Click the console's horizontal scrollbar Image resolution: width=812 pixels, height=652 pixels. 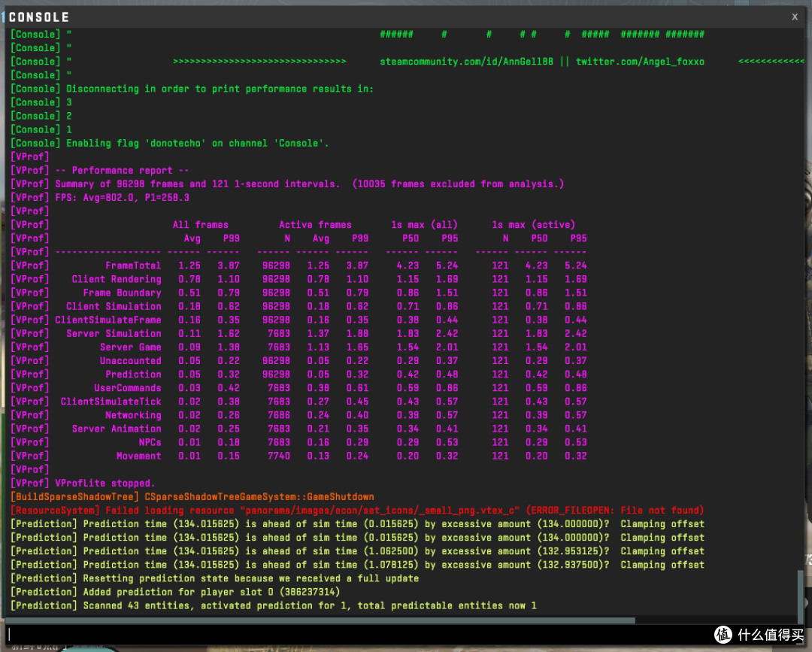click(320, 620)
